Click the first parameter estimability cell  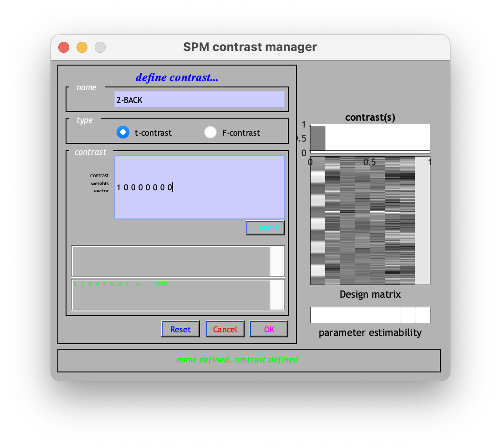pyautogui.click(x=317, y=315)
